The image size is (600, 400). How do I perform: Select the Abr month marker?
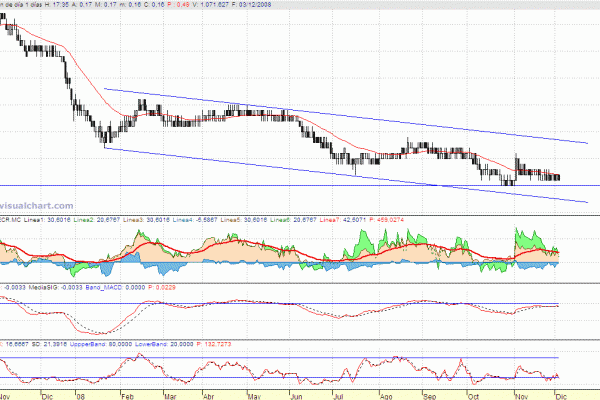[206, 394]
